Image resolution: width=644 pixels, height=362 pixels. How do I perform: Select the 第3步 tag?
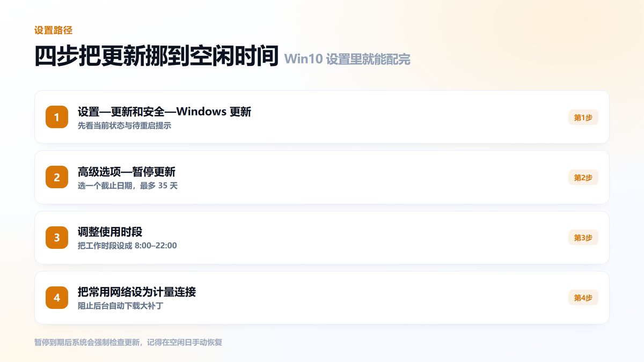click(583, 238)
